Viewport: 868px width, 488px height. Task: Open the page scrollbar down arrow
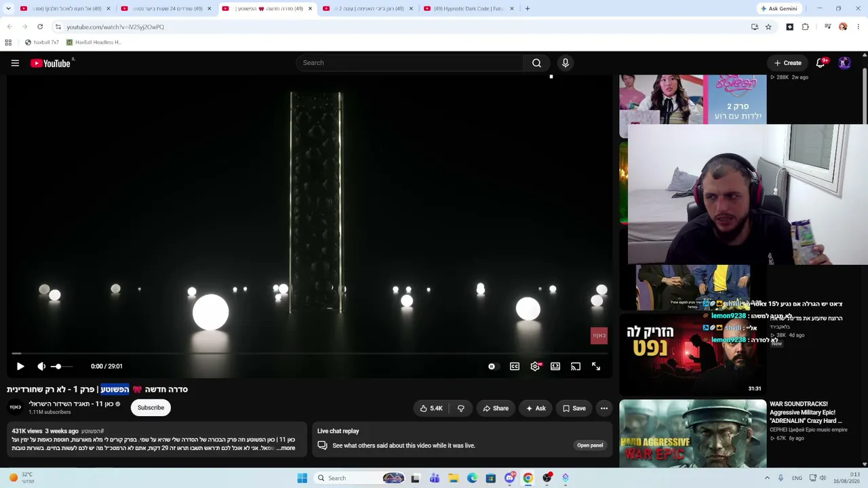click(865, 464)
